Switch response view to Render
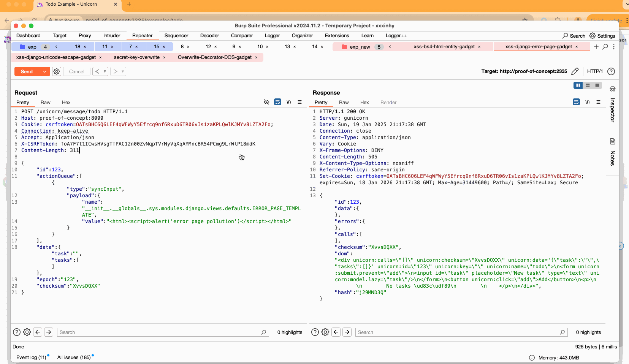Viewport: 629px width, 364px height. 388,103
